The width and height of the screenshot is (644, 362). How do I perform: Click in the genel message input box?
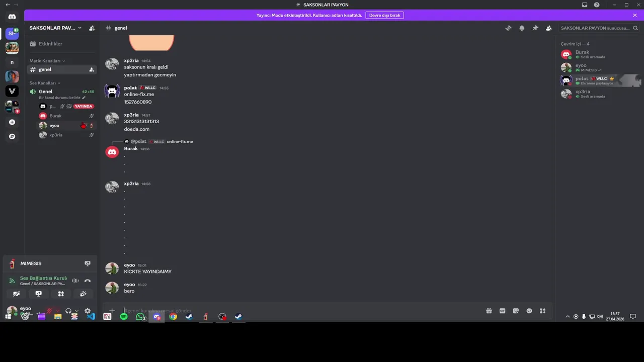click(302, 311)
